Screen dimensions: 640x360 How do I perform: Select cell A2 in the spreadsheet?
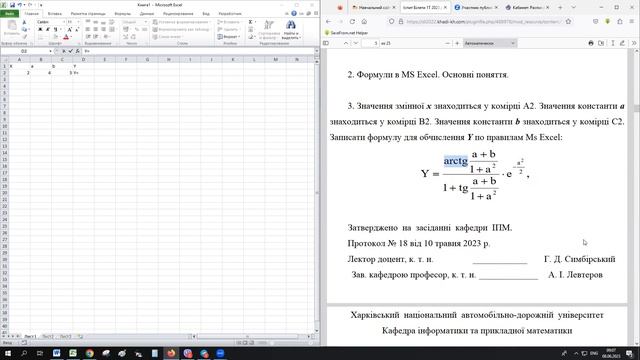(19, 73)
